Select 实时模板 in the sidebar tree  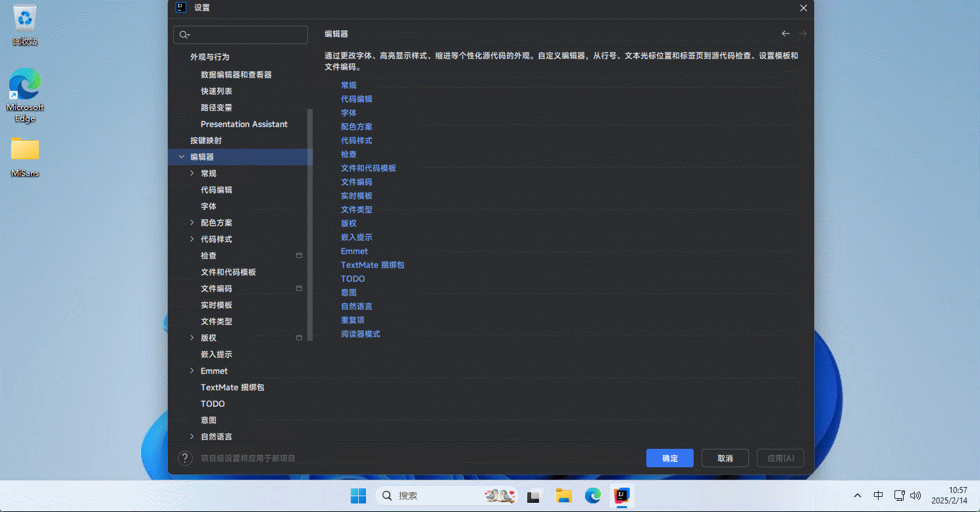[x=217, y=305]
